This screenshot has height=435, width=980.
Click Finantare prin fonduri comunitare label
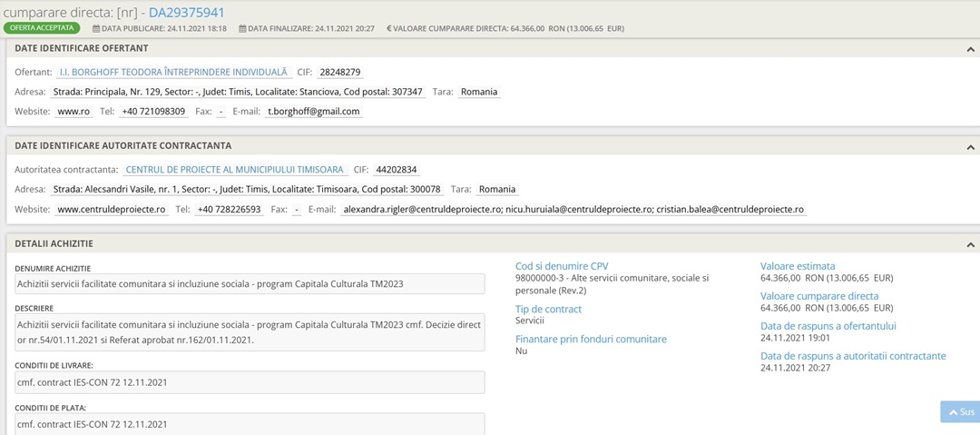[592, 340]
